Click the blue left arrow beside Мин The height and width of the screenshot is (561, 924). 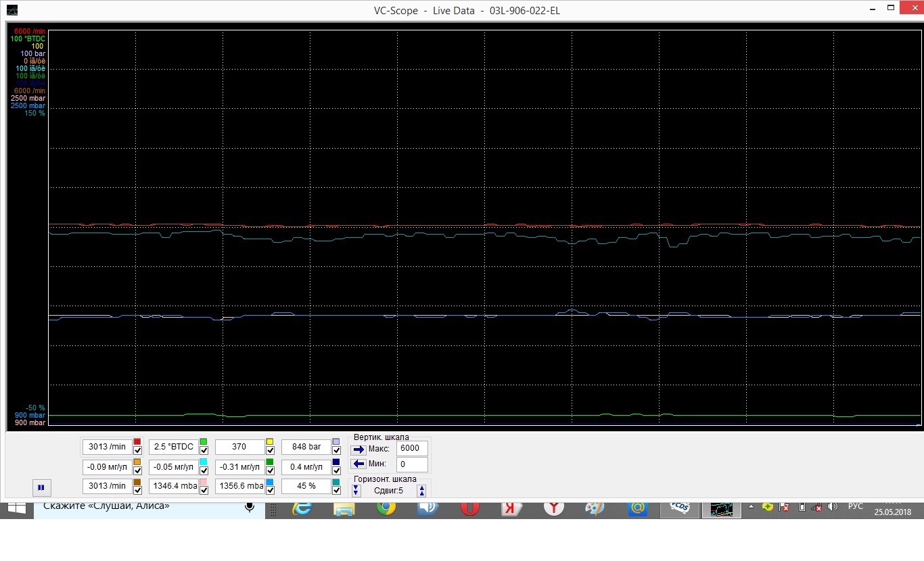359,464
